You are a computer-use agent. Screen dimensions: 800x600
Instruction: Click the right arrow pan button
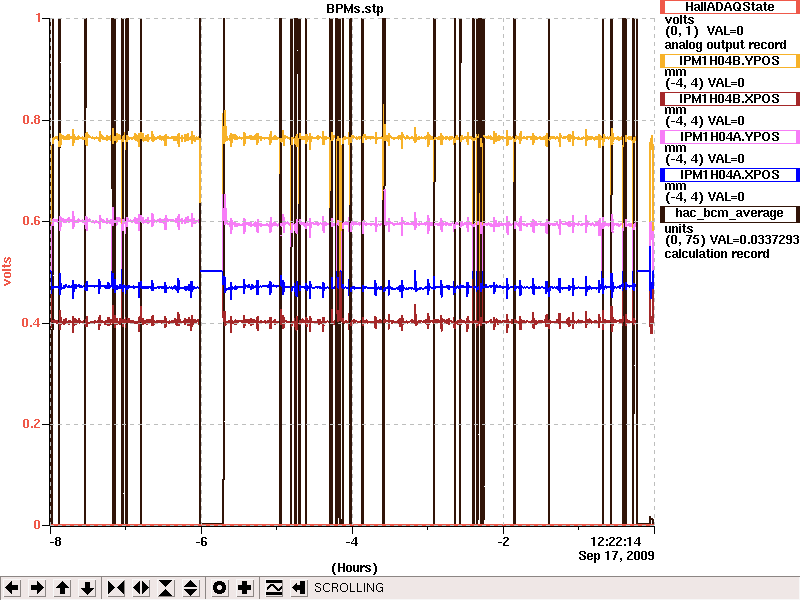37,588
